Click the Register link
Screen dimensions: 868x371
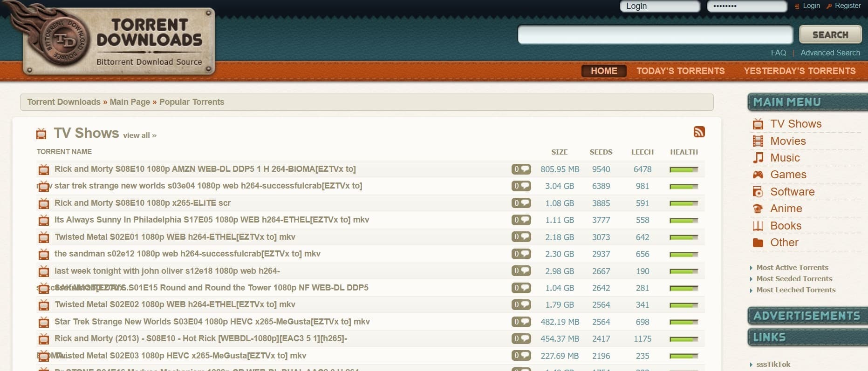(847, 6)
